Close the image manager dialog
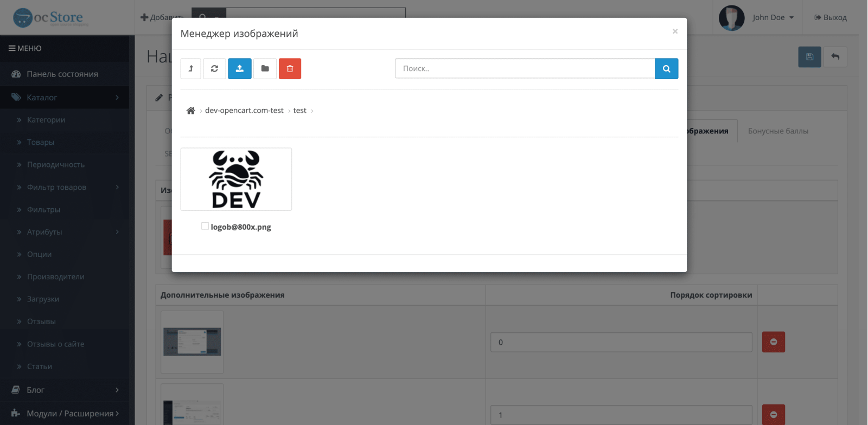 675,31
